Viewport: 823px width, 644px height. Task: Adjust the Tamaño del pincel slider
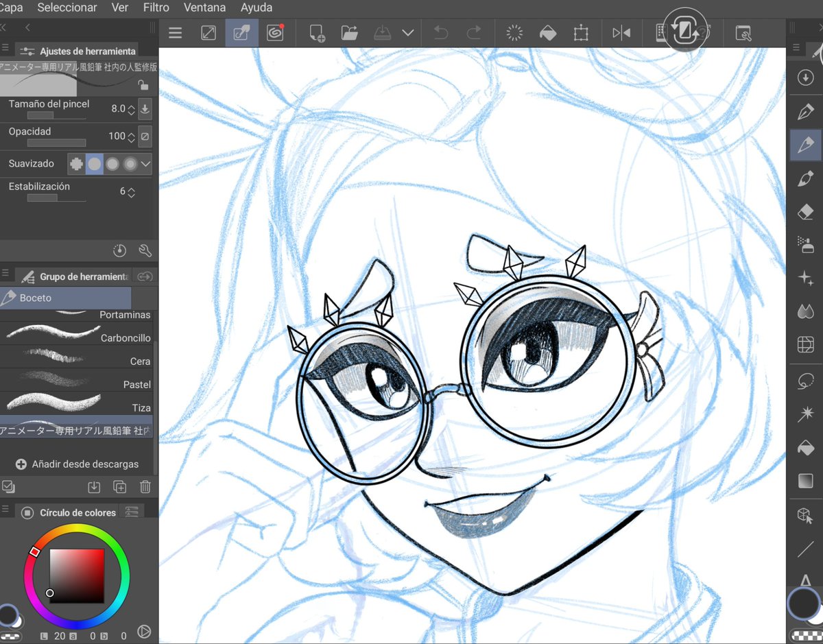pyautogui.click(x=56, y=115)
